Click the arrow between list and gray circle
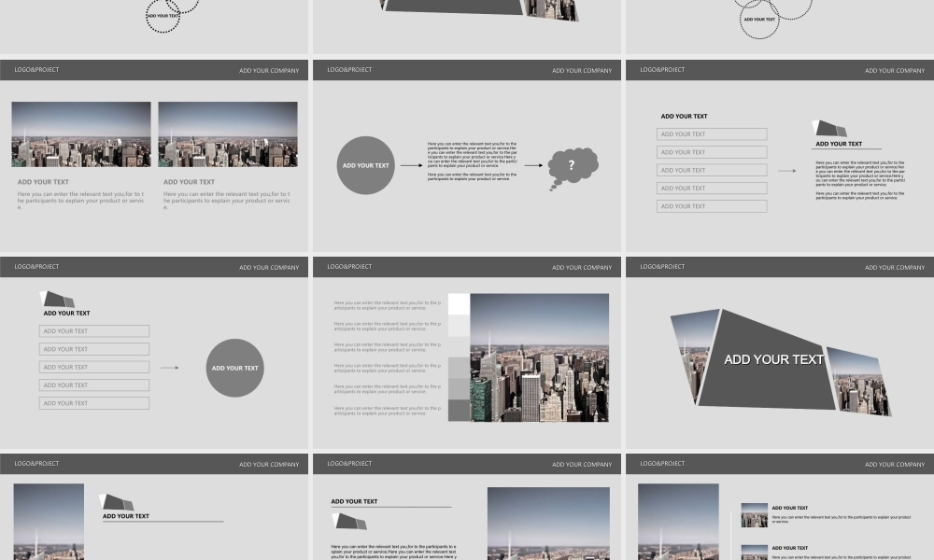934x560 pixels. [169, 368]
